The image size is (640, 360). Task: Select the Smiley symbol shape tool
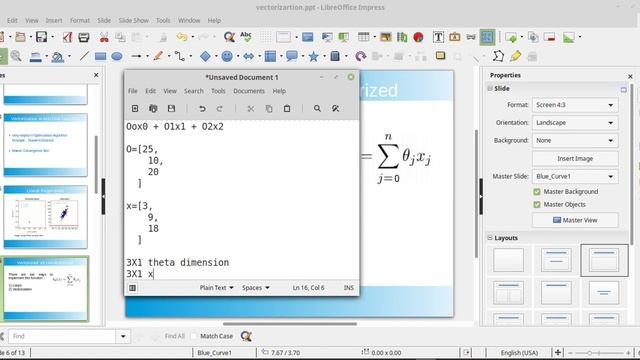pos(227,56)
